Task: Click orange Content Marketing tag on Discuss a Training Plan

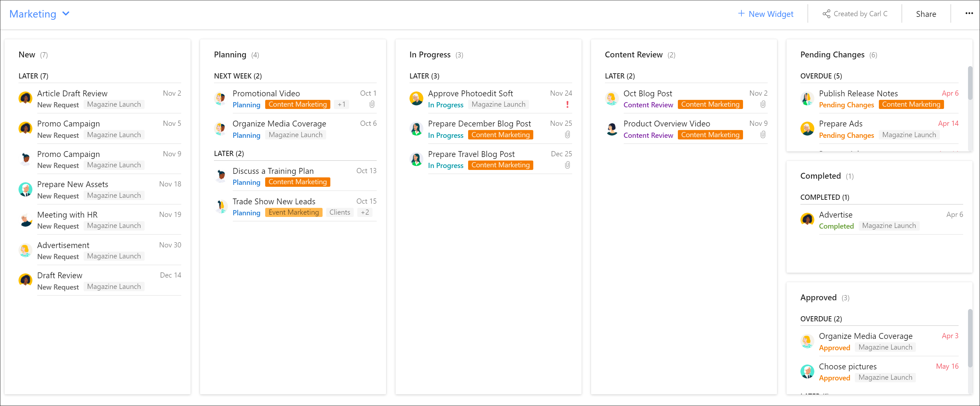Action: click(297, 182)
